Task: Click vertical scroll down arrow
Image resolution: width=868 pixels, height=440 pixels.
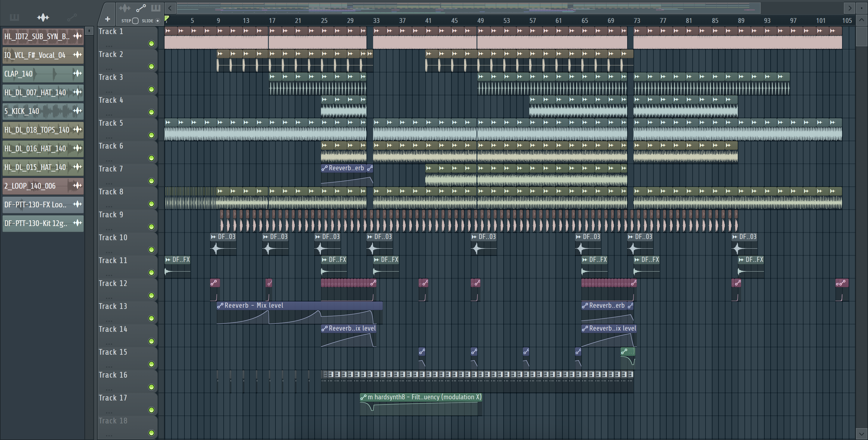Action: point(861,434)
